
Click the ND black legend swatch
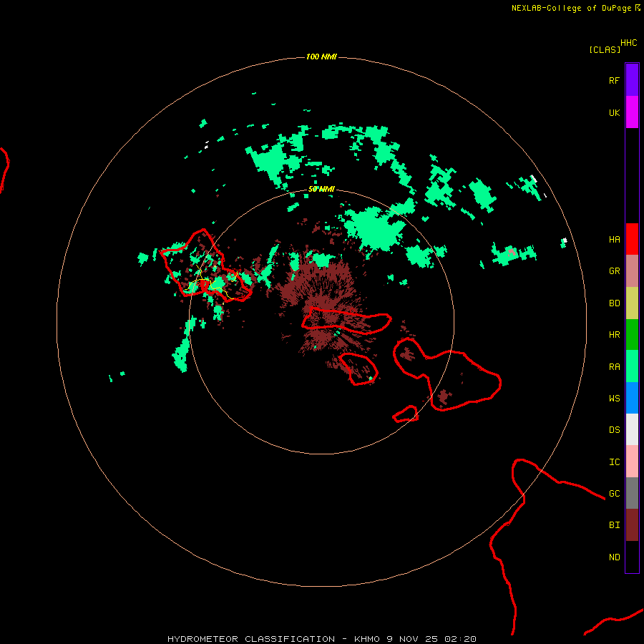[x=632, y=557]
